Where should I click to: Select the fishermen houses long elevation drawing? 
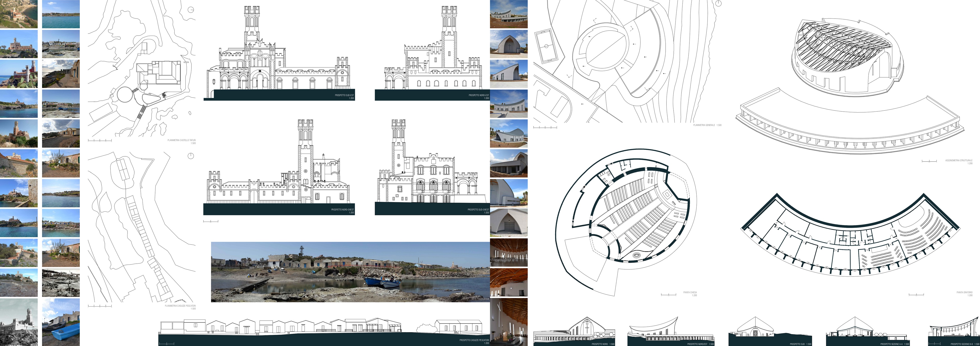click(x=324, y=331)
